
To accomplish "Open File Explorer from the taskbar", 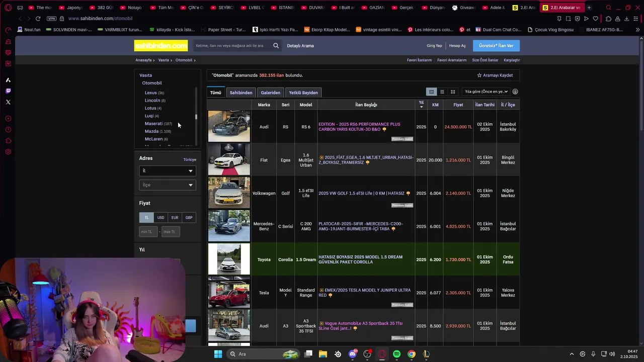I will point(323,354).
